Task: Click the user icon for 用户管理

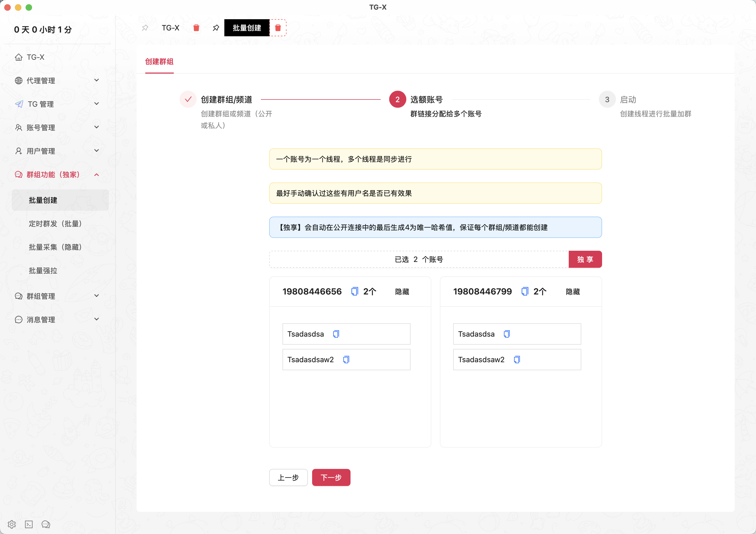Action: click(19, 151)
